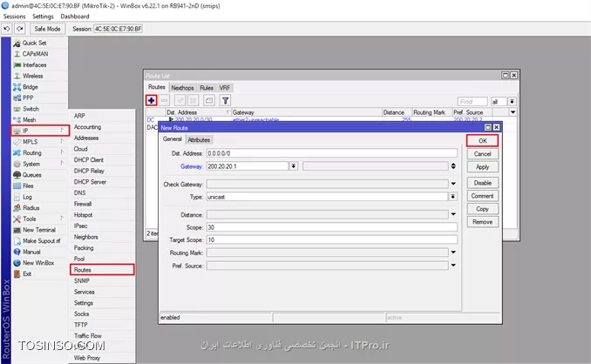Expand the Routing Mark field
591x364 pixels.
coord(453,253)
